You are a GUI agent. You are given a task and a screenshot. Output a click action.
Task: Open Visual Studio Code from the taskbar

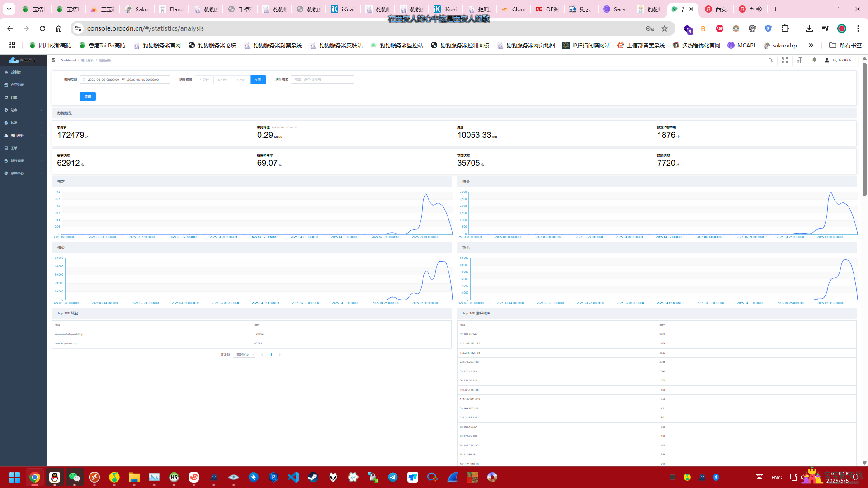tap(293, 477)
